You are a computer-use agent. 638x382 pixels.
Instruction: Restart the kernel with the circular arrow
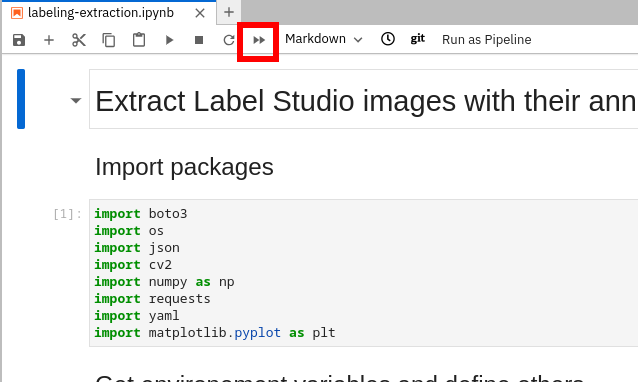pos(229,40)
